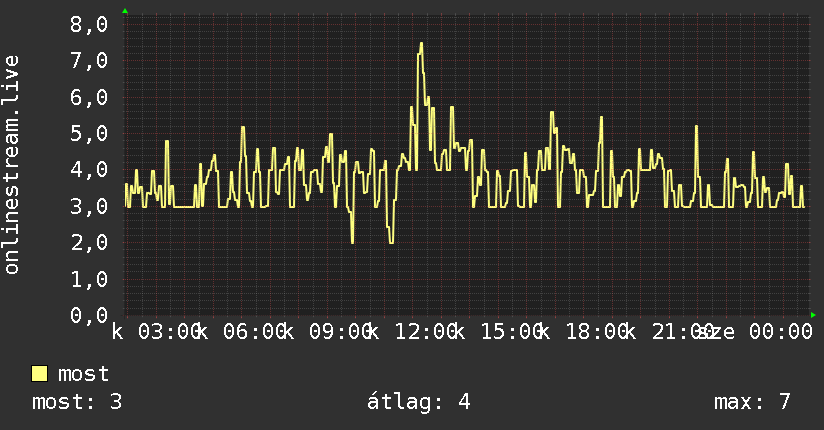Screen dimensions: 824x430
Task: Click the green arrow atop the y-axis
Action: 125,11
